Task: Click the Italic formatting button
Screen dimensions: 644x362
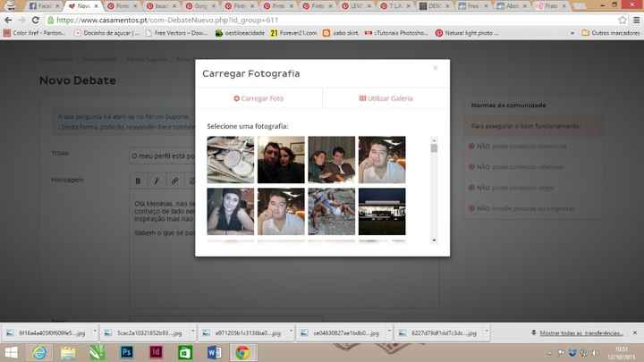Action: click(x=157, y=181)
